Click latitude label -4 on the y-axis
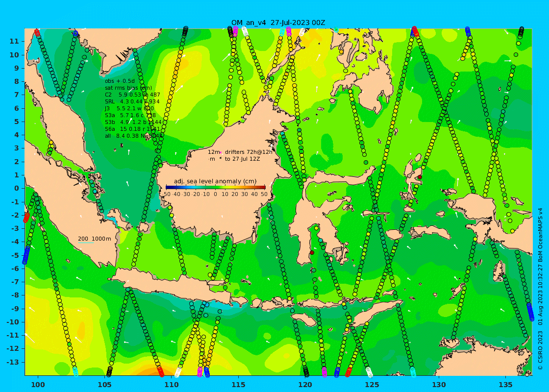This screenshot has height=392, width=549. [15, 242]
